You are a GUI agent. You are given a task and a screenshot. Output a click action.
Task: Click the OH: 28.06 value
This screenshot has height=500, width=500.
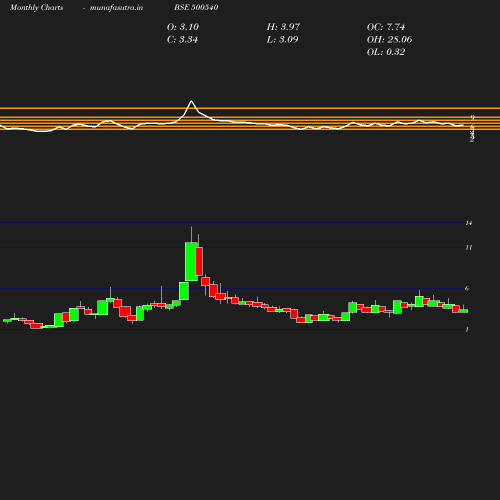pyautogui.click(x=389, y=40)
